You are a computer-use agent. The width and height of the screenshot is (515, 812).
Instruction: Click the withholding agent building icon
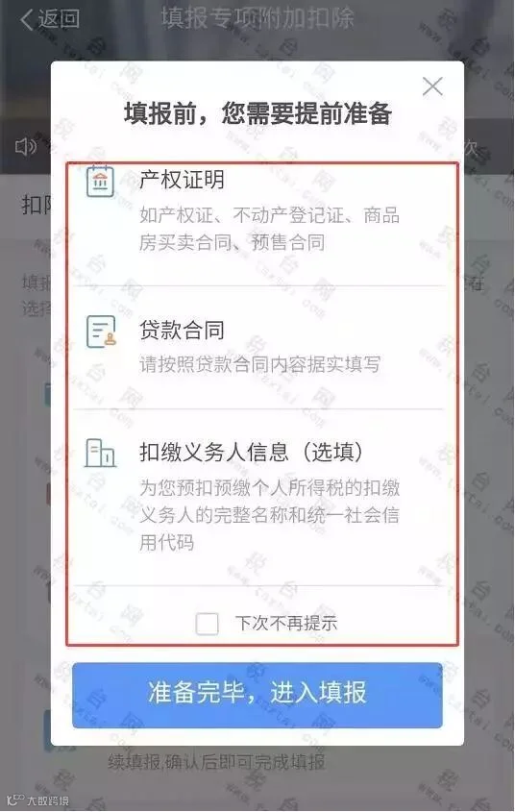point(100,454)
